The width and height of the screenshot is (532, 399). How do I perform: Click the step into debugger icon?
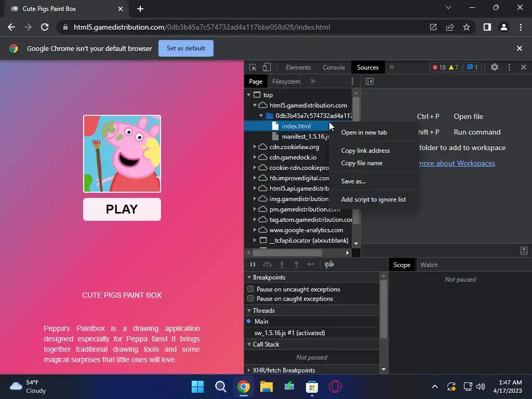pyautogui.click(x=282, y=264)
